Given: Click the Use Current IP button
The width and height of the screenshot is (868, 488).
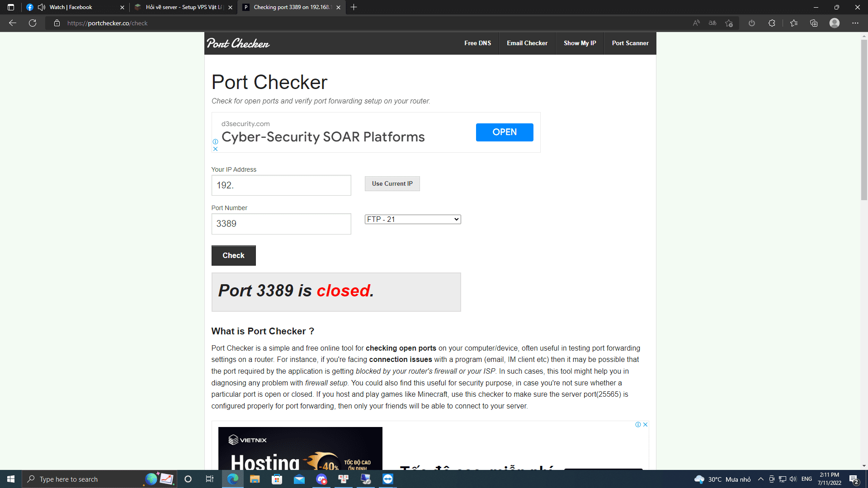Looking at the screenshot, I should (x=392, y=183).
